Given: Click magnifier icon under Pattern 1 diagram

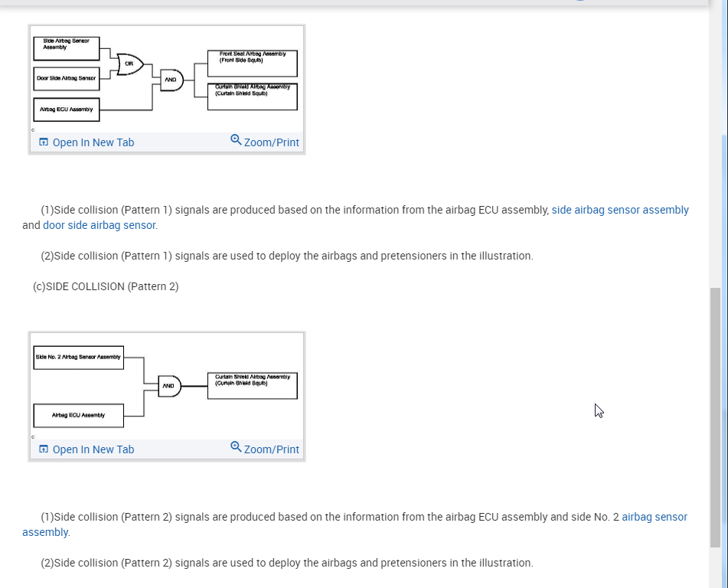Looking at the screenshot, I should [236, 140].
